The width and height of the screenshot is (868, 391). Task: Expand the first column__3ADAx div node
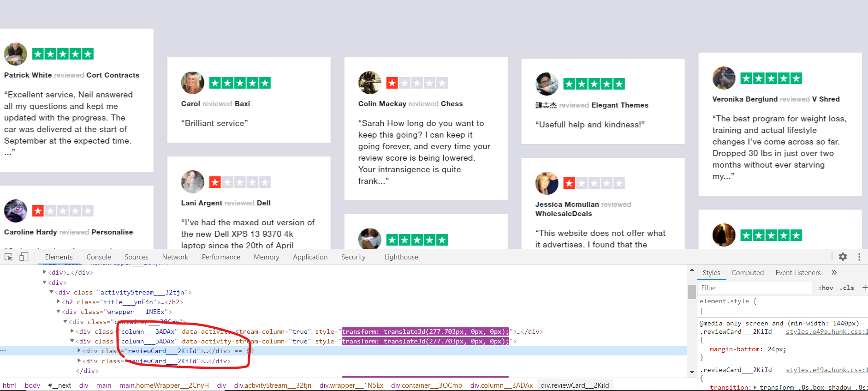72,331
